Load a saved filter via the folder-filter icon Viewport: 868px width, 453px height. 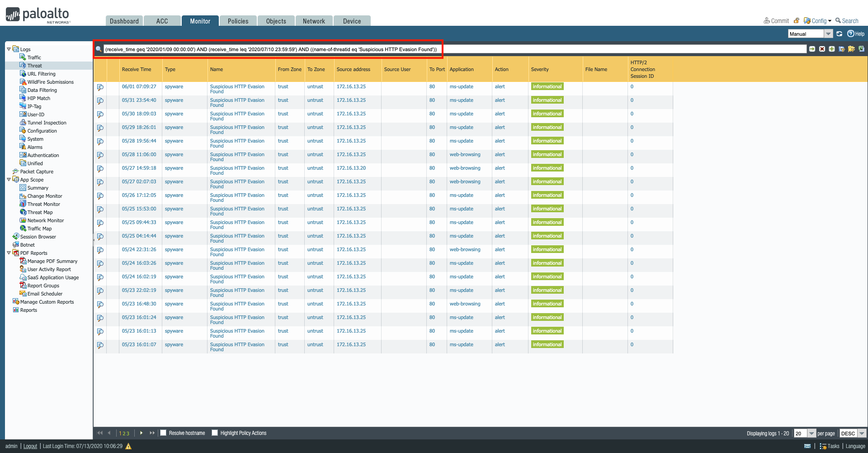click(x=852, y=48)
